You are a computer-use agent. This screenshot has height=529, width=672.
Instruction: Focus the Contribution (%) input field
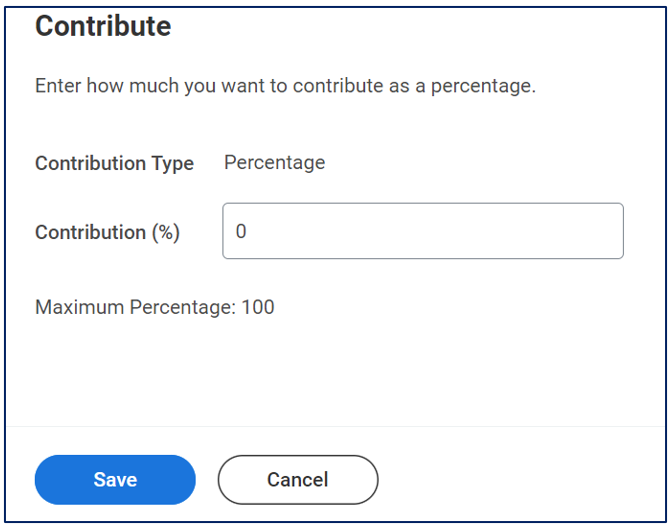pyautogui.click(x=422, y=231)
